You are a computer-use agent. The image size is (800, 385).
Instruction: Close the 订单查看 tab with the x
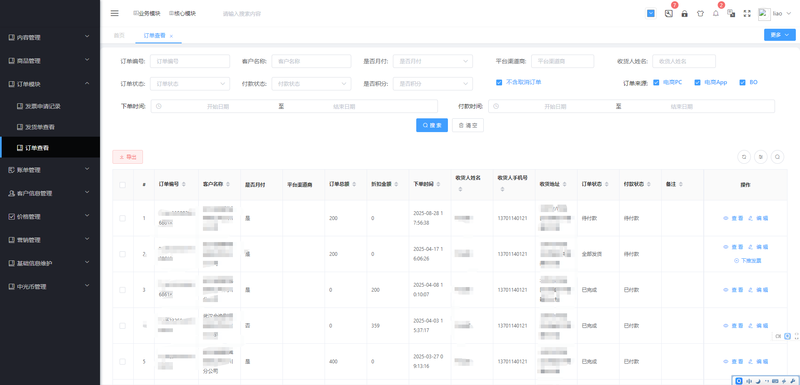(171, 36)
